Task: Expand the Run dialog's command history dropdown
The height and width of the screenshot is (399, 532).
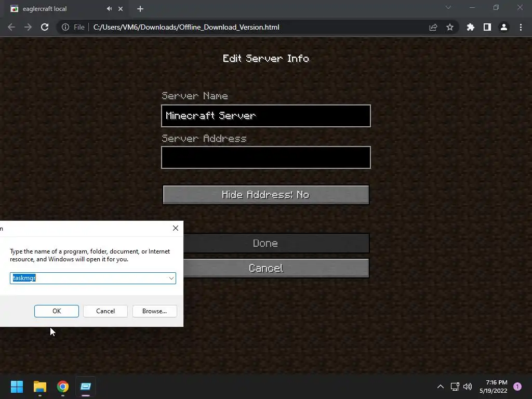Action: tap(171, 278)
